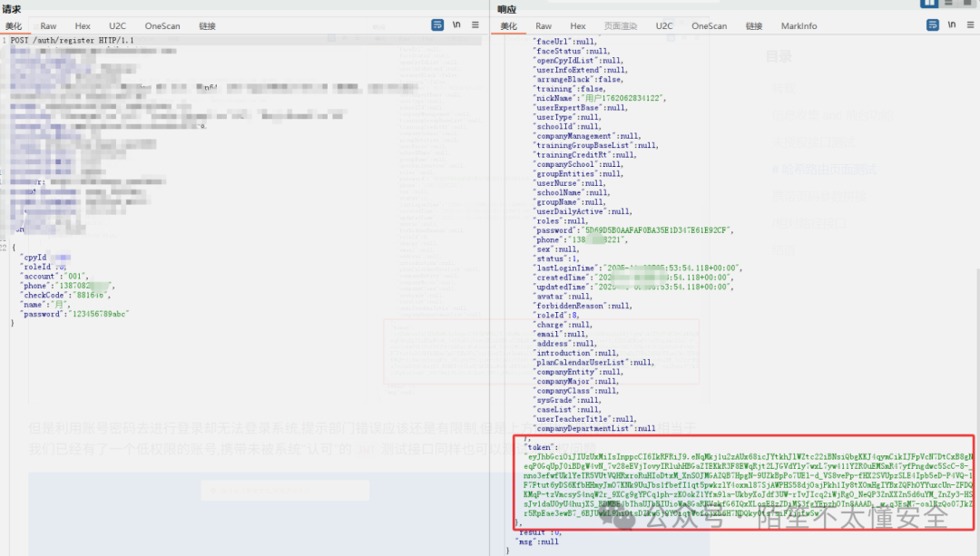
Task: Toggle the \n non-printable characters button in request panel
Action: (456, 25)
